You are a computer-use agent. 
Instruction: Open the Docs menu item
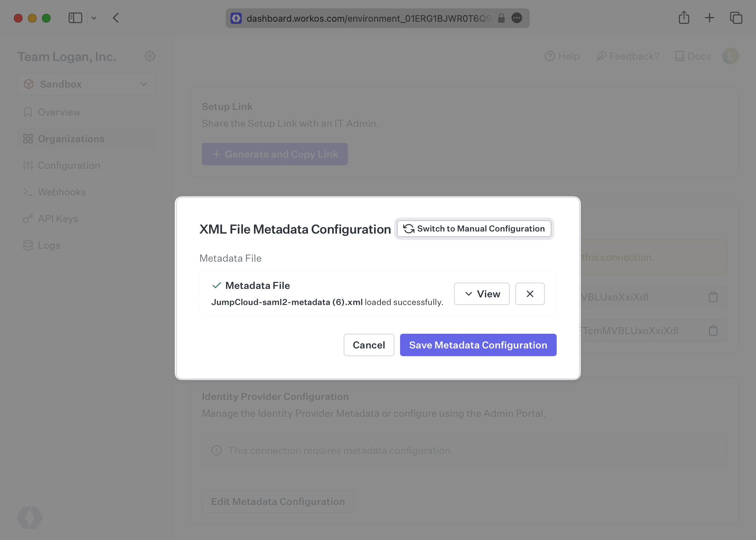[x=693, y=56]
